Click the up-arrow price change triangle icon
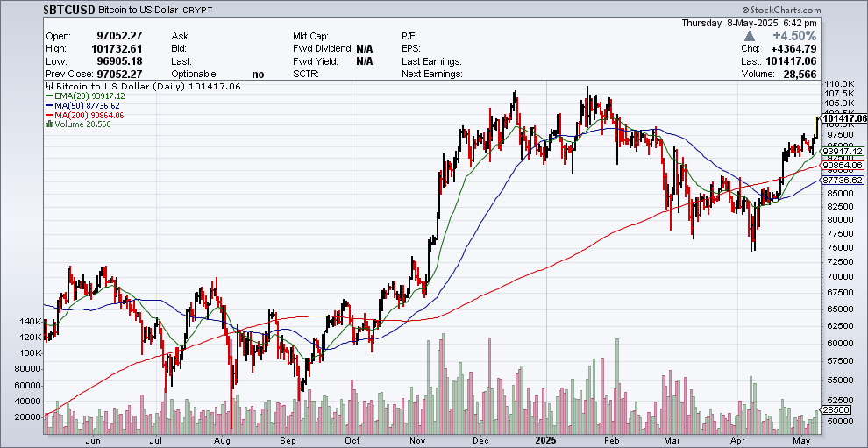Screen dimensions: 868x448 [x=749, y=36]
